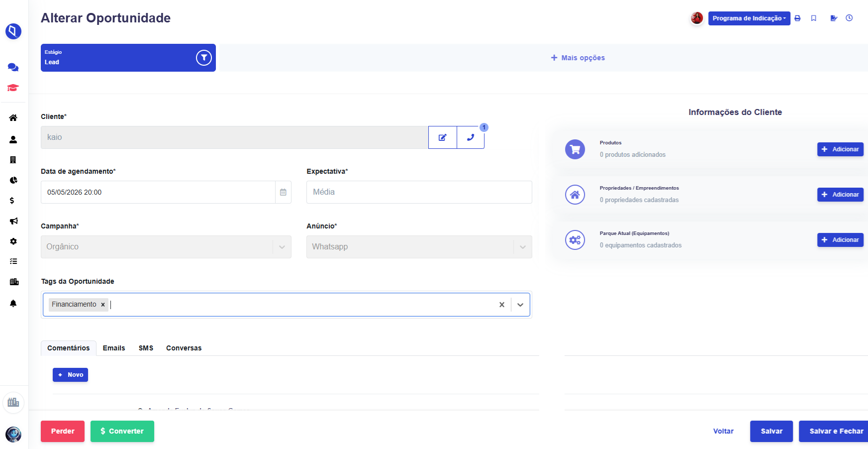Viewport: 868px width, 449px height.
Task: Switch to the Conversas tab
Action: coord(184,348)
